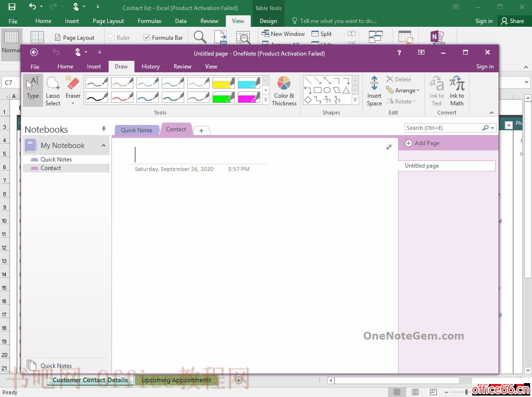Open the Arrange dropdown
This screenshot has width=532, height=397.
(403, 91)
